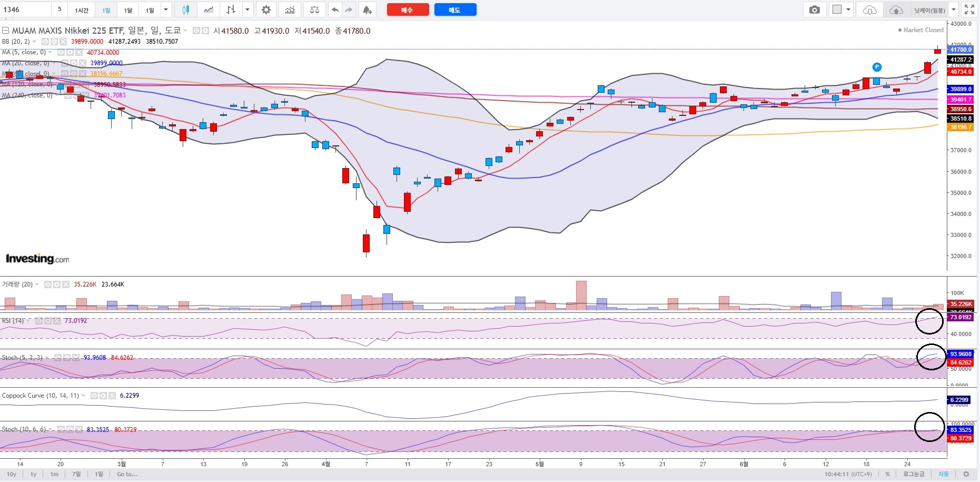
Task: Open Coppock Curve legend dropdown arrow
Action: tap(84, 396)
